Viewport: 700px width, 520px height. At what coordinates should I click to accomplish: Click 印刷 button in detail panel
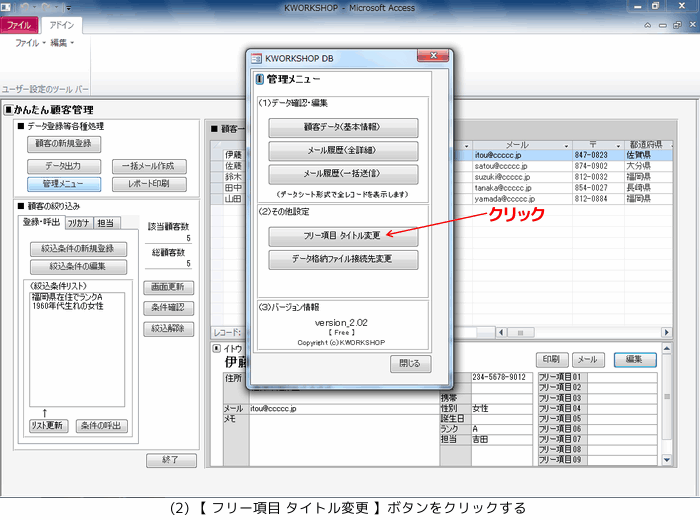(x=552, y=359)
